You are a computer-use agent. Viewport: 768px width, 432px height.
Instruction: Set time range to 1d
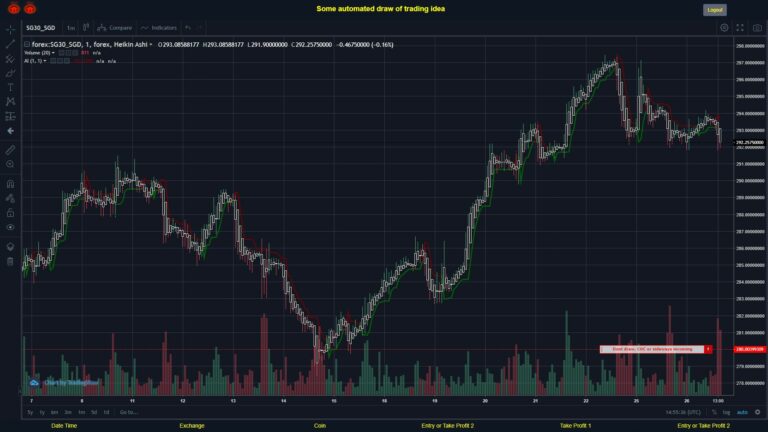[x=106, y=412]
